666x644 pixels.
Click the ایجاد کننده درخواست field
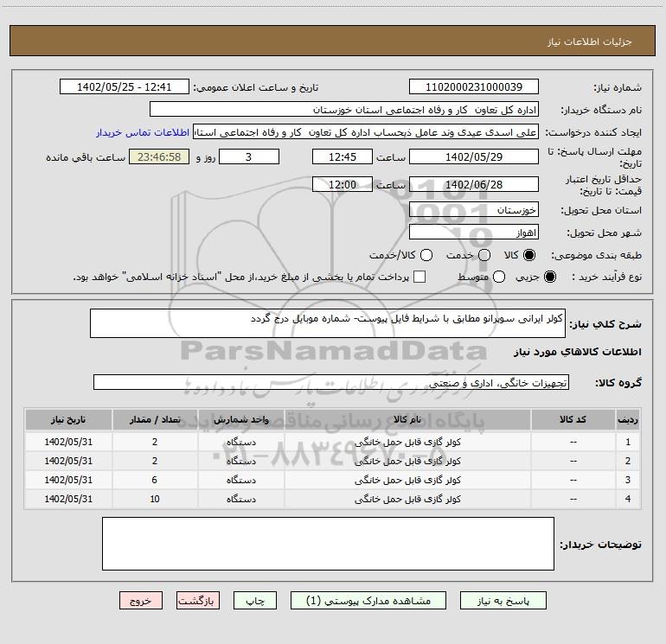click(366, 132)
